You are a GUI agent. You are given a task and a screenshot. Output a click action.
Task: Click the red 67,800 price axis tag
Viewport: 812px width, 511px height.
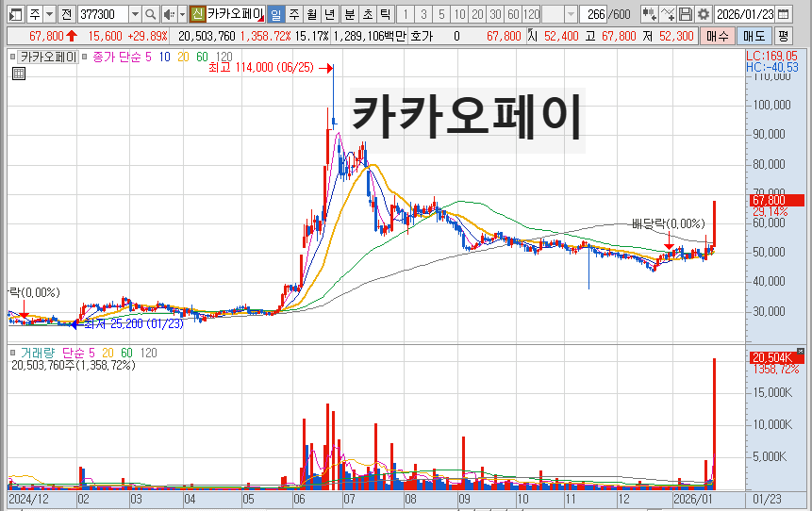[777, 201]
